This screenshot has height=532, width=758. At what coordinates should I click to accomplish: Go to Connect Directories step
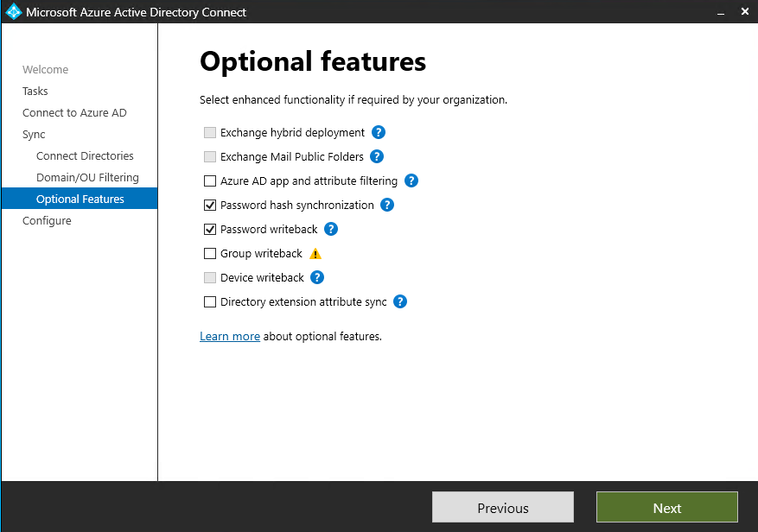85,156
